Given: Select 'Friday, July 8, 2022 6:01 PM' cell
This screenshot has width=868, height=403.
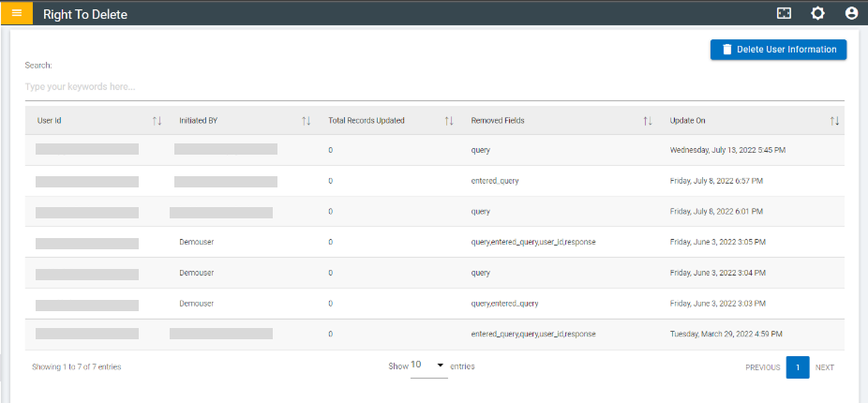Looking at the screenshot, I should [x=716, y=212].
